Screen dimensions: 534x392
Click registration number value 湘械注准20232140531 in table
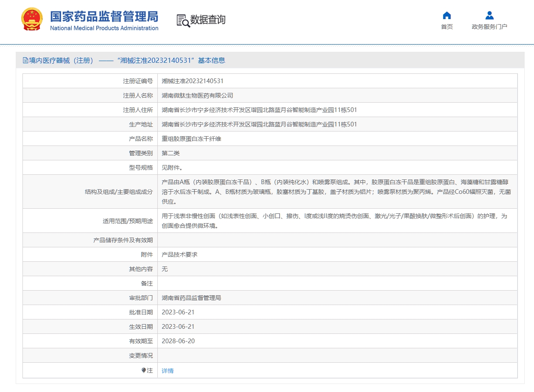[193, 81]
